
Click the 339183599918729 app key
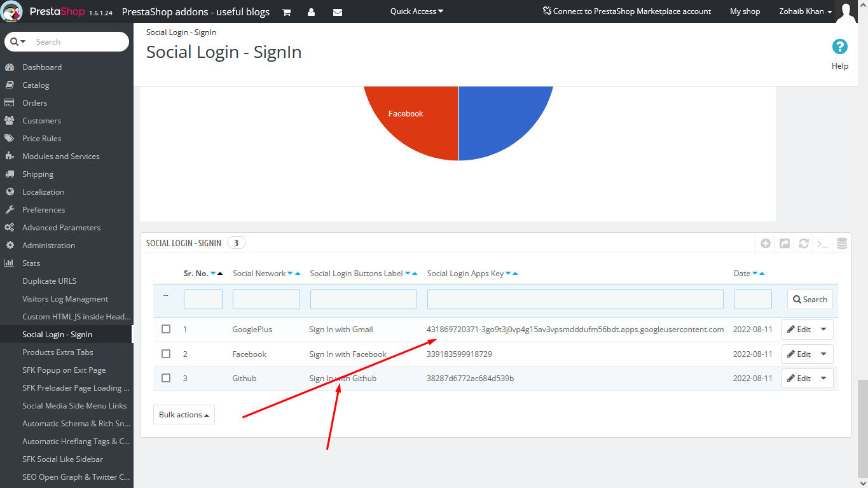pos(459,354)
